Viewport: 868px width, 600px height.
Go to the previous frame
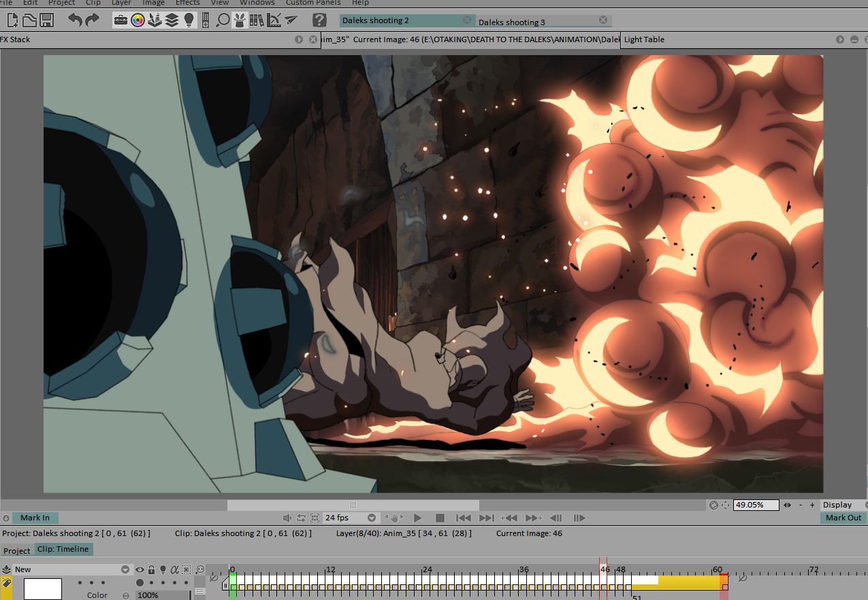tap(556, 518)
